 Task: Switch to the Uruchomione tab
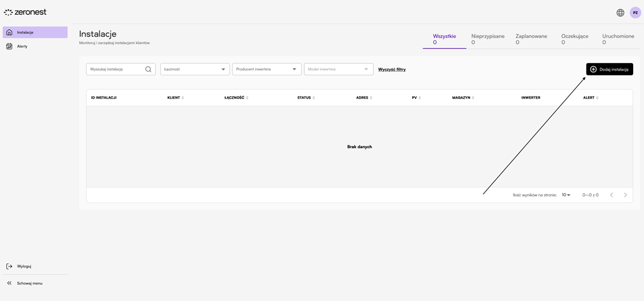(618, 39)
